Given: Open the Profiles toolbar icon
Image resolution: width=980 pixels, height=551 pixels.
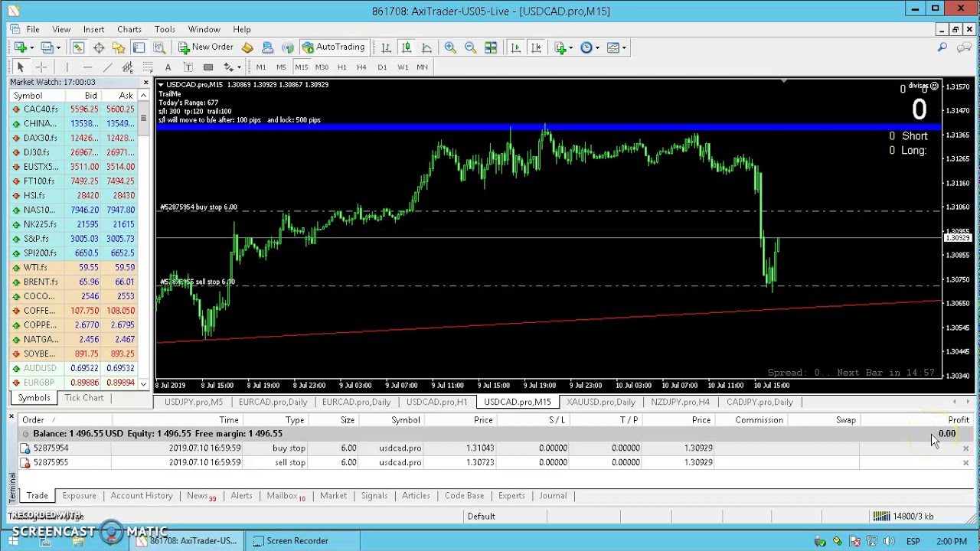Looking at the screenshot, I should [x=46, y=47].
